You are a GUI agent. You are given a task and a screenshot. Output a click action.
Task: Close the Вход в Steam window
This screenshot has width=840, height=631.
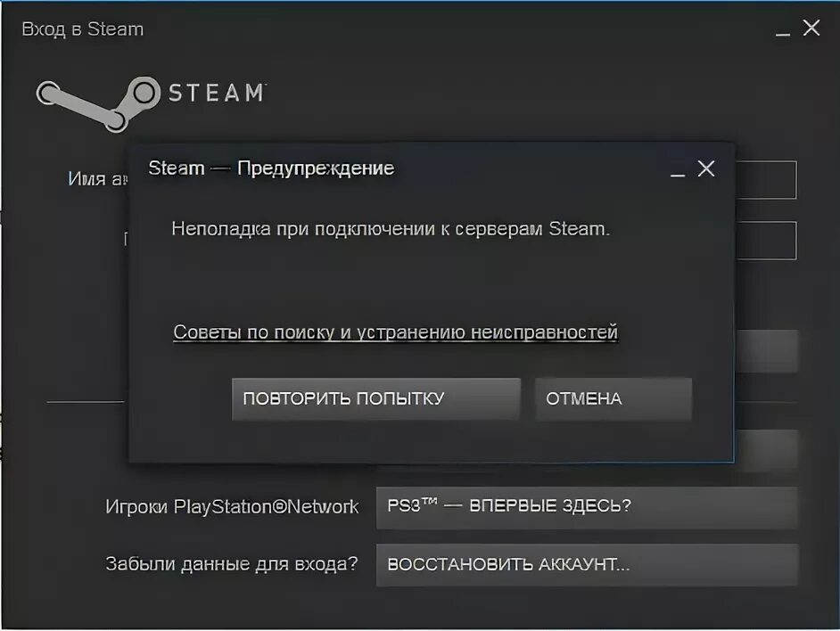click(811, 28)
